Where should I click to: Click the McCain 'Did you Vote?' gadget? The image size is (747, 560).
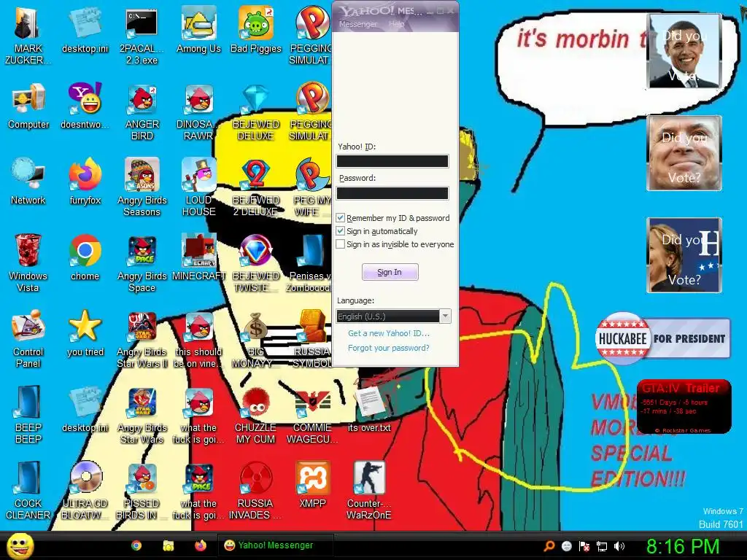coord(684,153)
